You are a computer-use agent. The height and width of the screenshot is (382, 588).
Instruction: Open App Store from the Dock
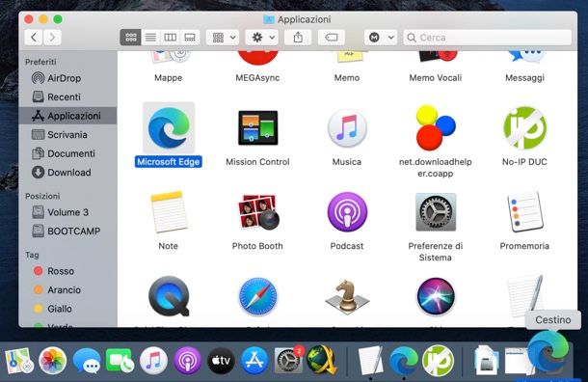pos(254,361)
